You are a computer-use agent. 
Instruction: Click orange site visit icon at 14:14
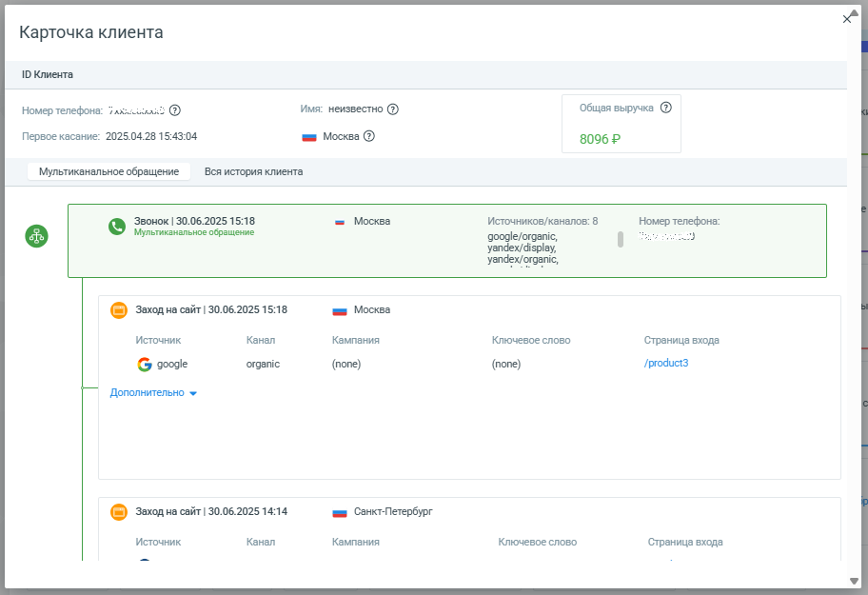(x=118, y=512)
